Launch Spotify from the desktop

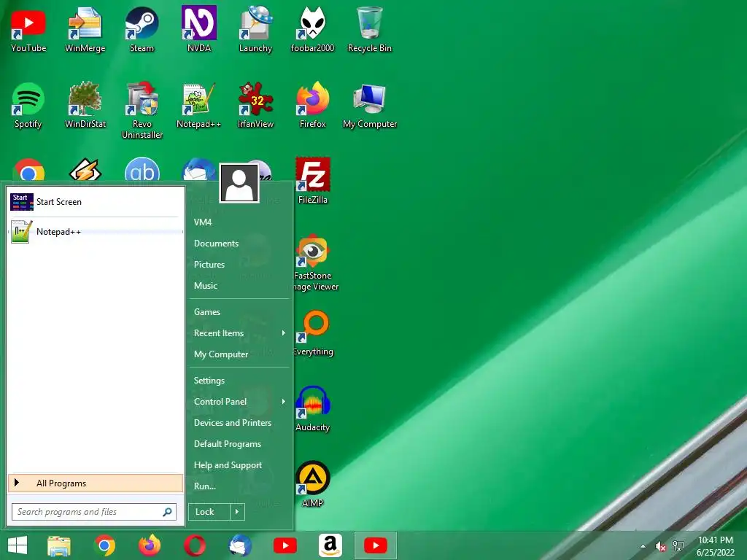click(x=28, y=106)
